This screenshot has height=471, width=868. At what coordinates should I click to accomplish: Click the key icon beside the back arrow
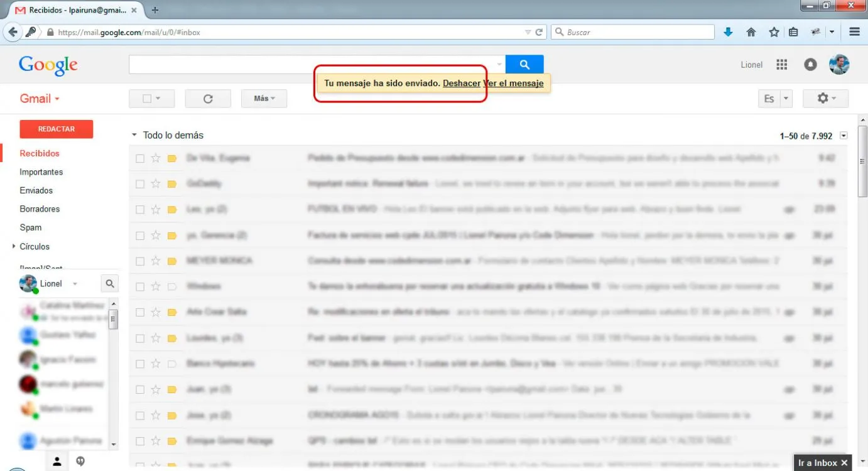(30, 32)
